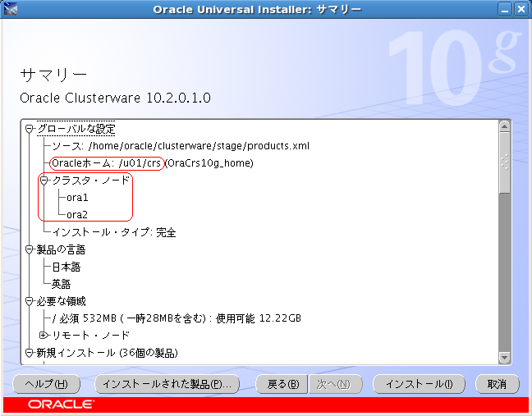This screenshot has height=416, width=532.
Task: Select the 必須 532MB space requirement row
Action: pos(177,318)
